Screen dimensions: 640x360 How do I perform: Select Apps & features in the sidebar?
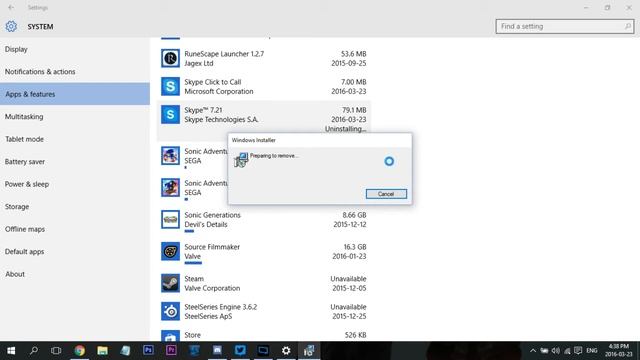pyautogui.click(x=75, y=94)
